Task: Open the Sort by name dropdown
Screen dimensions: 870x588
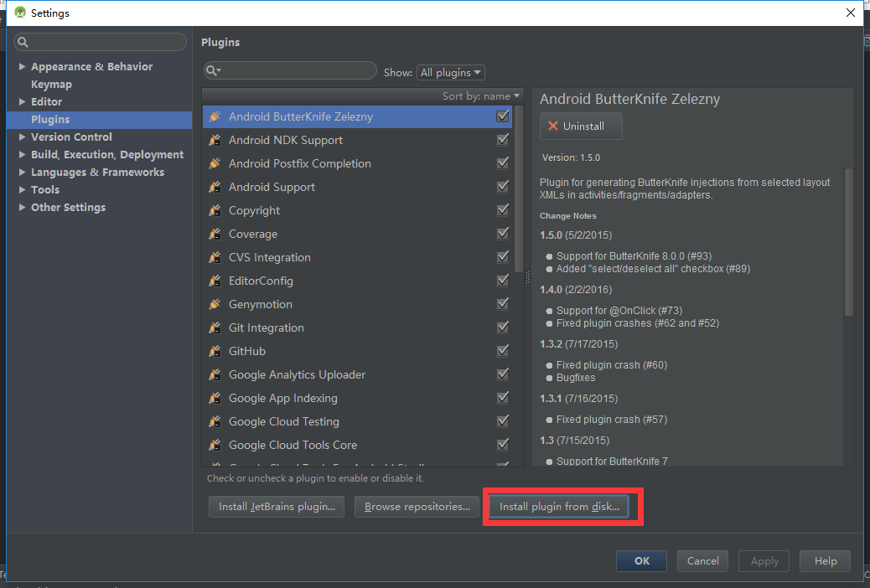Action: tap(480, 96)
